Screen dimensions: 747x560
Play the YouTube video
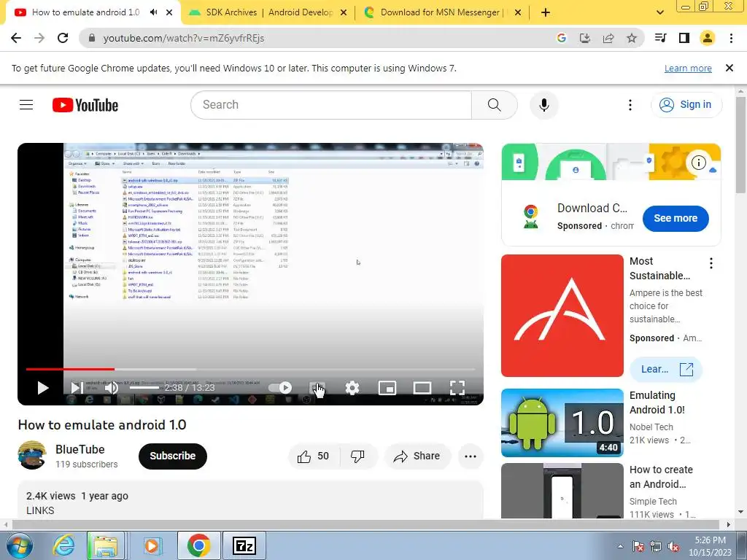pyautogui.click(x=43, y=388)
